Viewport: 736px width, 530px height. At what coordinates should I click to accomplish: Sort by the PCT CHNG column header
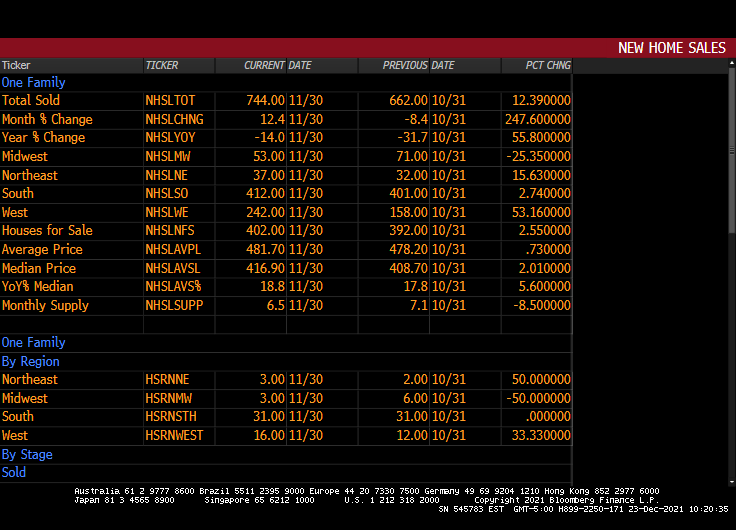(548, 66)
